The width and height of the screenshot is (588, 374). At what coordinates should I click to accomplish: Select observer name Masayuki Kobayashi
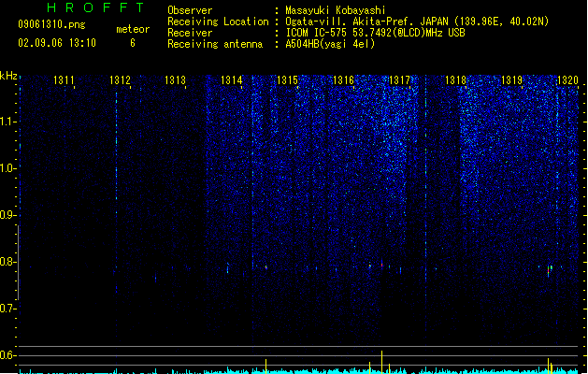click(x=336, y=10)
